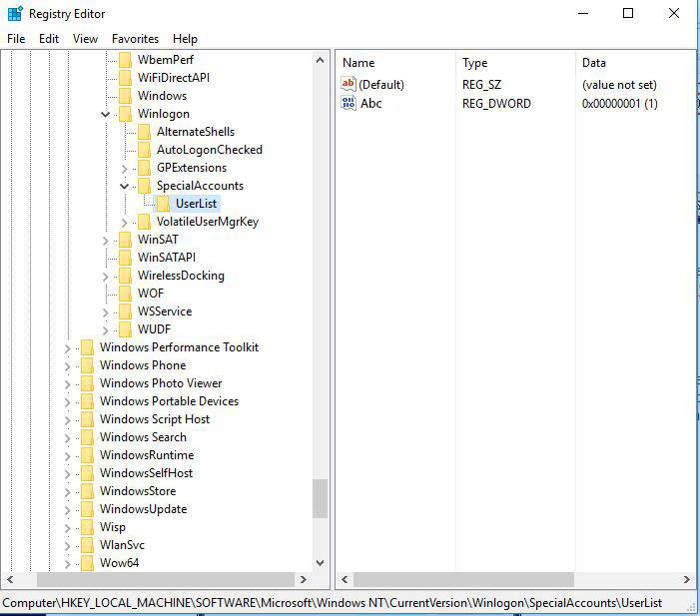The height and width of the screenshot is (616, 700).
Task: Click the WinSAT folder icon
Action: click(x=126, y=240)
